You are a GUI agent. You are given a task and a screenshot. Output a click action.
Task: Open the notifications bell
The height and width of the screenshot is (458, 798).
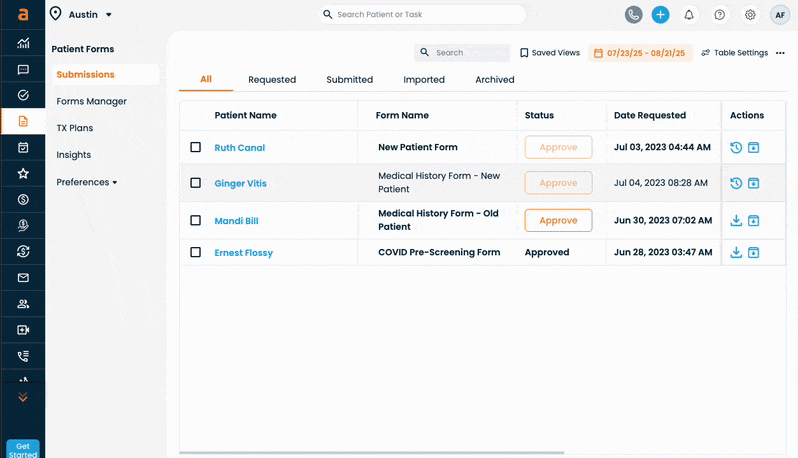[x=689, y=15]
